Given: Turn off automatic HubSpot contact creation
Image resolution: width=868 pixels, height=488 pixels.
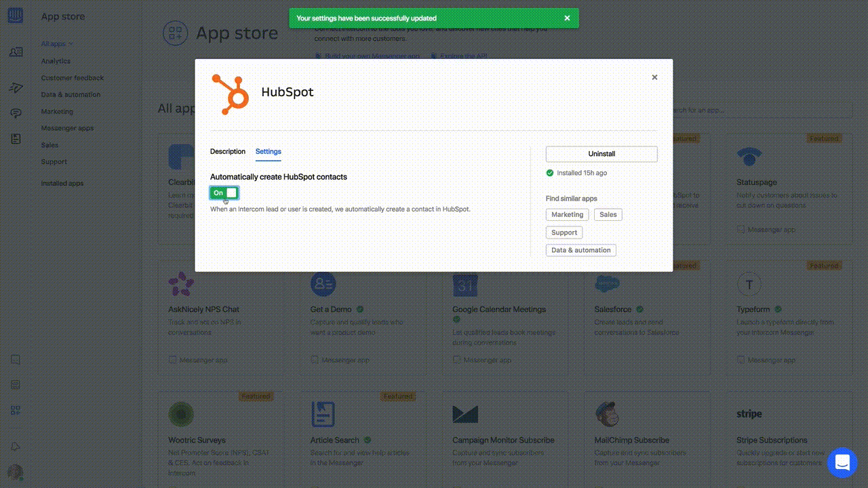Looking at the screenshot, I should [222, 192].
